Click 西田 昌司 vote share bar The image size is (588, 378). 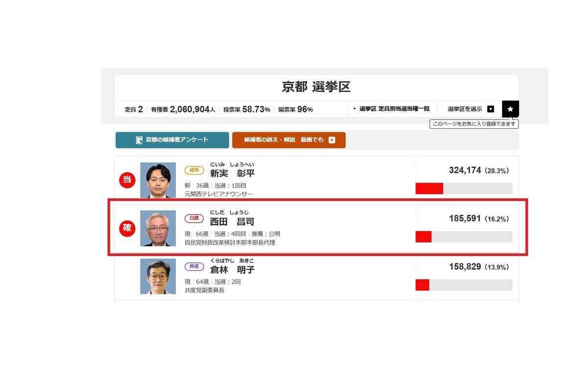coord(464,236)
